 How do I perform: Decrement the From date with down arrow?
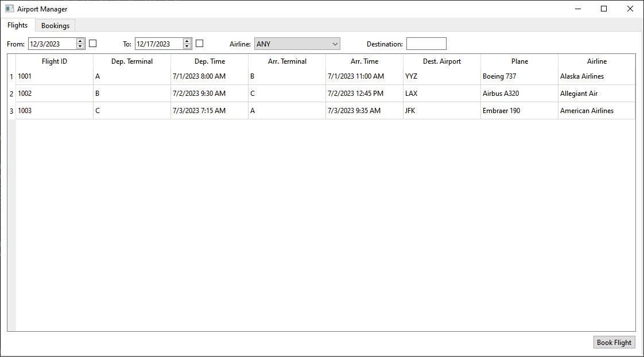[80, 46]
